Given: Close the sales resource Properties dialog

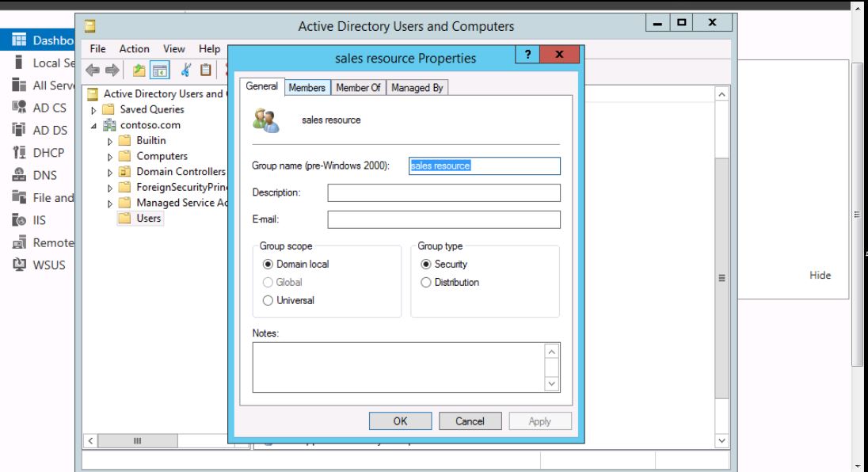Looking at the screenshot, I should [x=559, y=54].
